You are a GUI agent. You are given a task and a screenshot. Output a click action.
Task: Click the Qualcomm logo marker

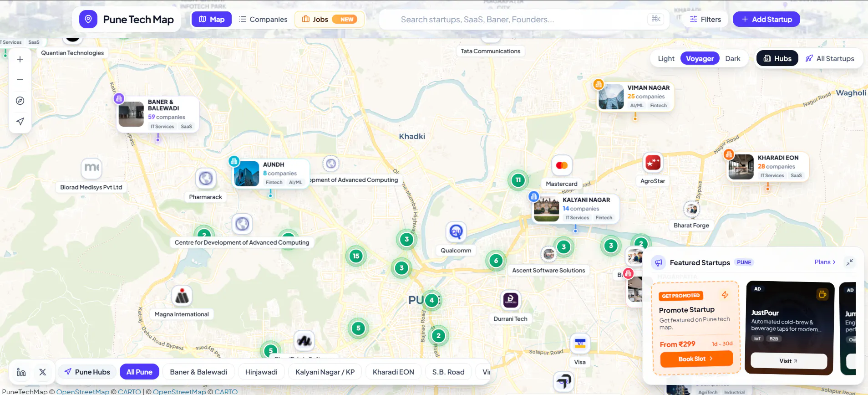(456, 232)
